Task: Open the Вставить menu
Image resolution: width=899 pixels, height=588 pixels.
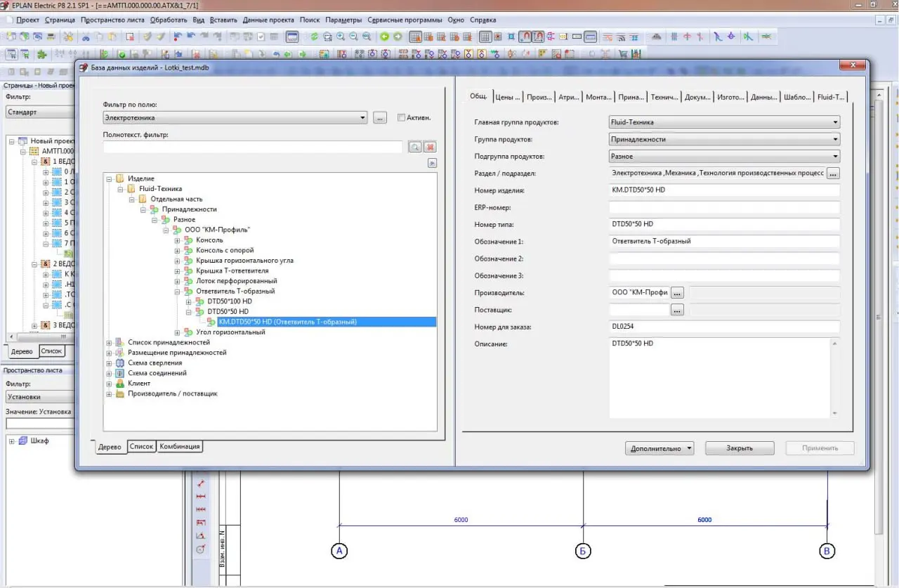Action: click(x=223, y=20)
